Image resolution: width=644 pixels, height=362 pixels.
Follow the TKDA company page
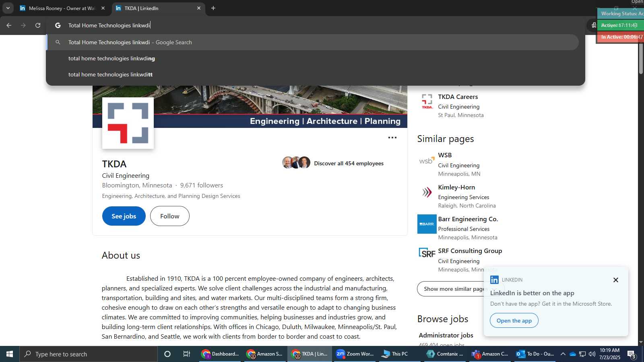(x=170, y=216)
